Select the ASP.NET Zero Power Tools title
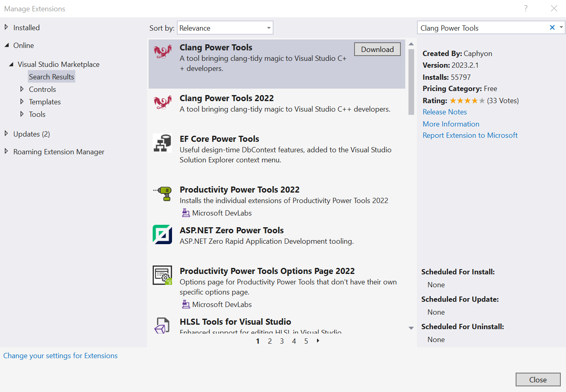566x392 pixels. [232, 230]
